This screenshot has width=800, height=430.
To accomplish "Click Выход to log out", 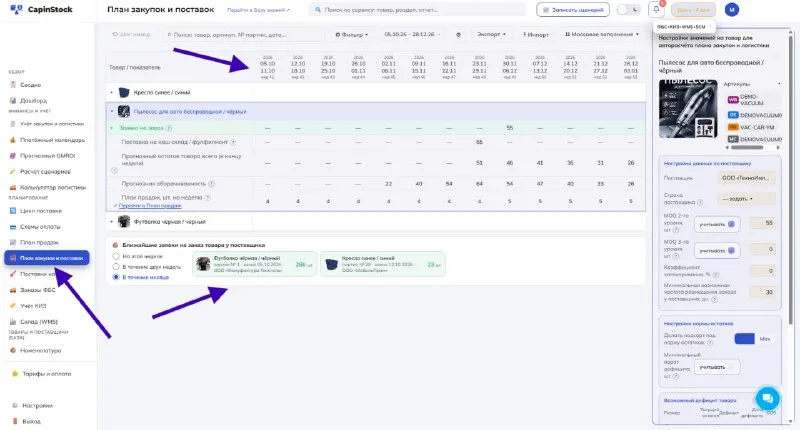I will pos(31,421).
